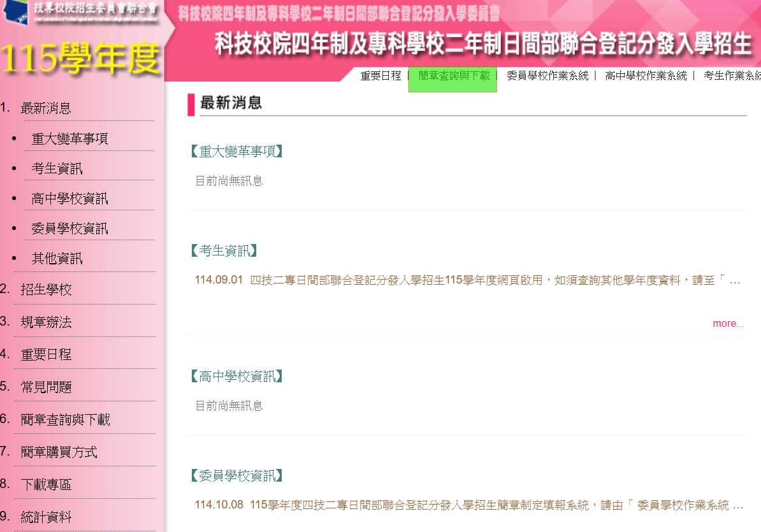Open 常見問題 from the sidebar menu

point(46,387)
